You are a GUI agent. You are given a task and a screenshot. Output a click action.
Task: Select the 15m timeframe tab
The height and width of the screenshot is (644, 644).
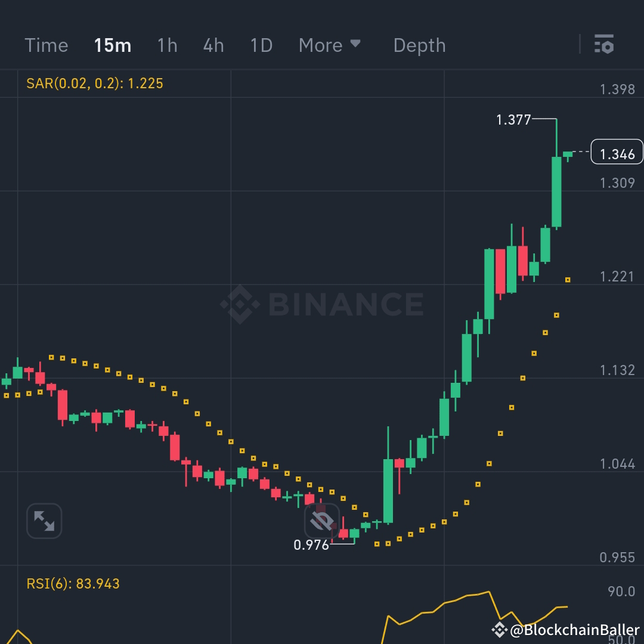pos(113,45)
